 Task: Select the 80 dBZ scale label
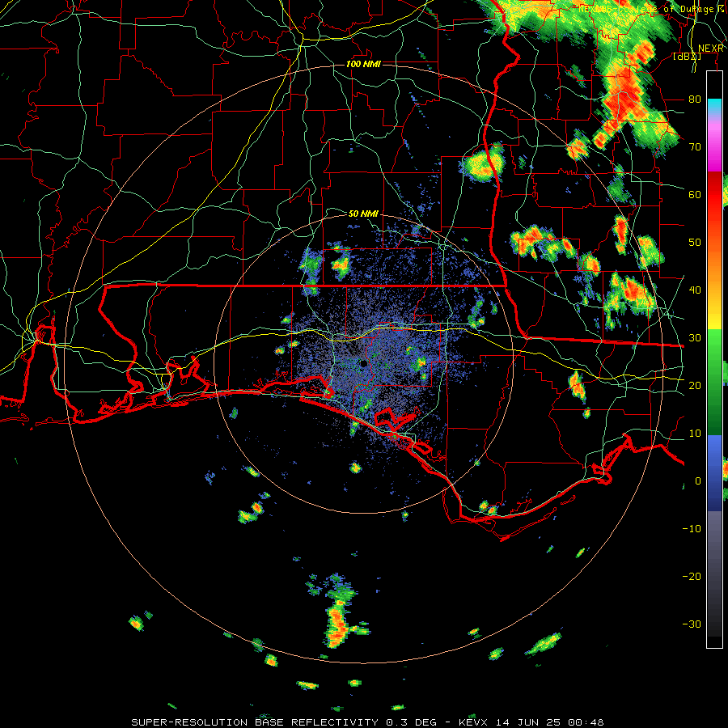tap(695, 99)
